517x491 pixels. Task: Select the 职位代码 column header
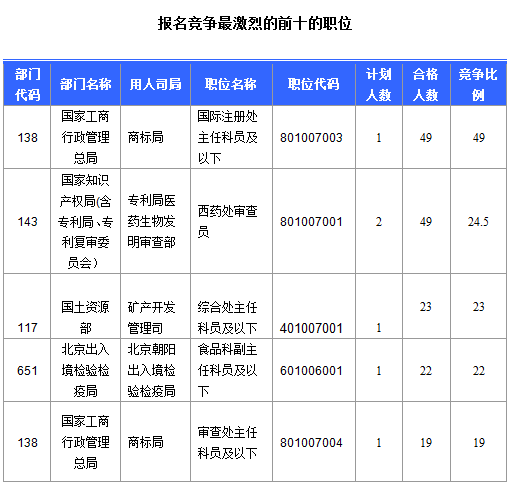[313, 84]
